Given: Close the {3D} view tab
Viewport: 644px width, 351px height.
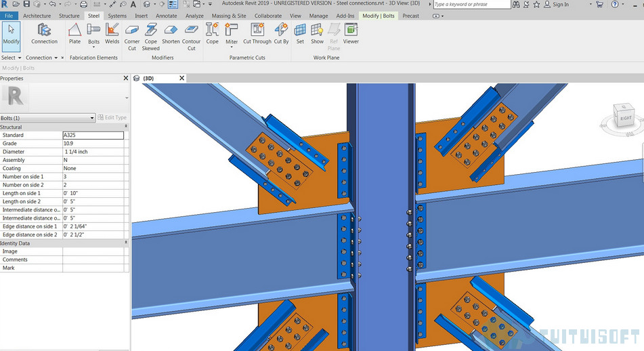Looking at the screenshot, I should tap(181, 78).
